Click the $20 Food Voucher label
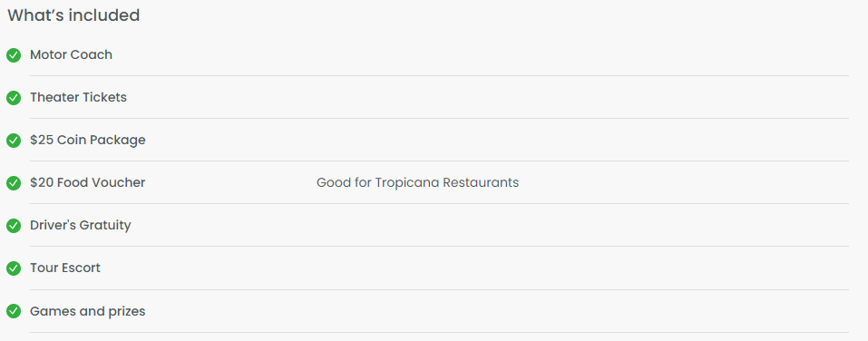868x341 pixels. point(87,182)
